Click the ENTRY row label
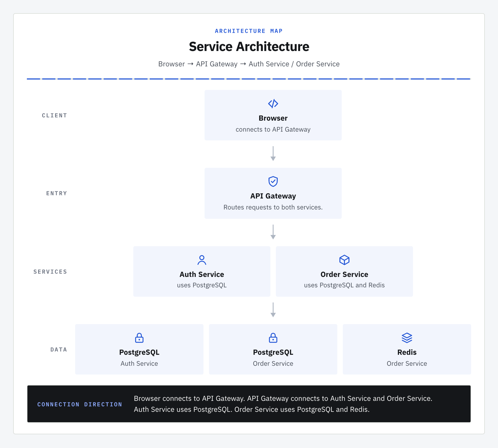The height and width of the screenshot is (448, 498). [57, 193]
